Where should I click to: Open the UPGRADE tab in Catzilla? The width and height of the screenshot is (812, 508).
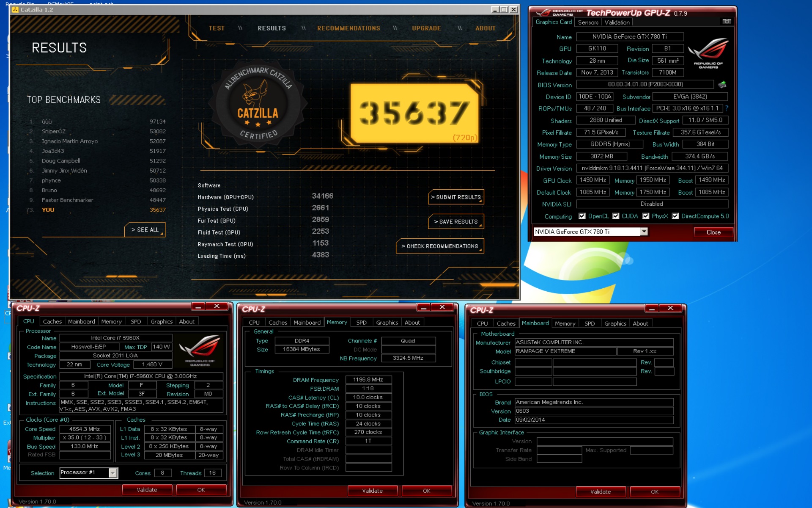(426, 28)
